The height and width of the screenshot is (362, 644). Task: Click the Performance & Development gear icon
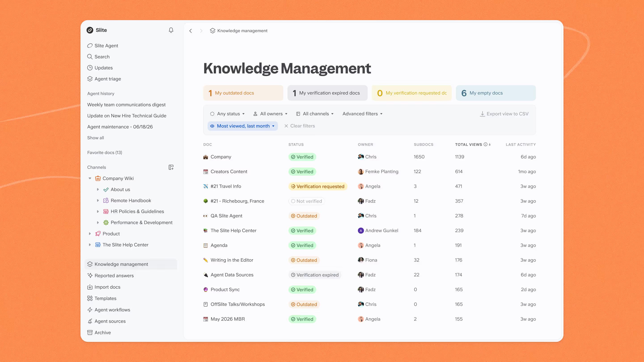click(x=106, y=222)
